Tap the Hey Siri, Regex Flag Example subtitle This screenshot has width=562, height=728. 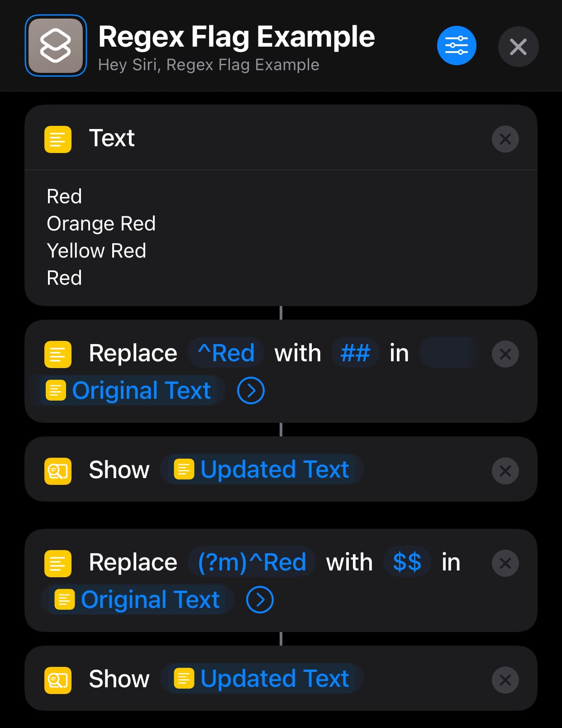[x=208, y=65]
